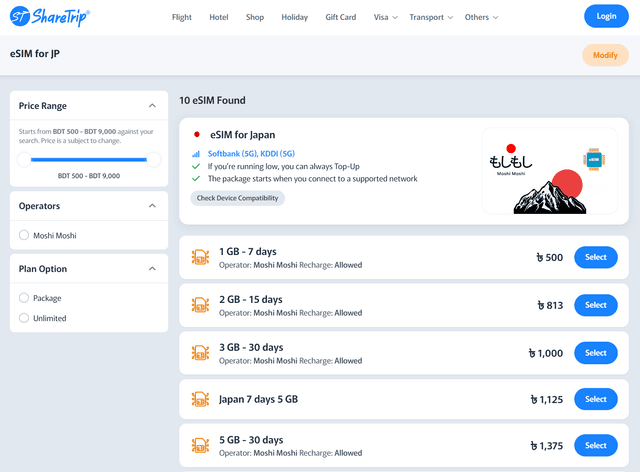640x472 pixels.
Task: Select the 1 GB - 7 days plan
Action: [596, 257]
